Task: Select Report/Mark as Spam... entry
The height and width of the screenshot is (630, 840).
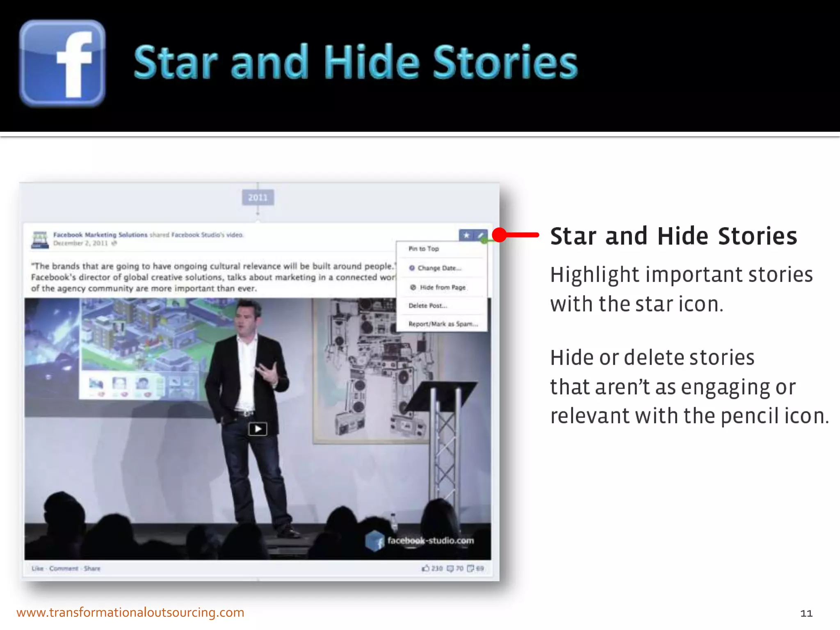Action: [x=443, y=324]
